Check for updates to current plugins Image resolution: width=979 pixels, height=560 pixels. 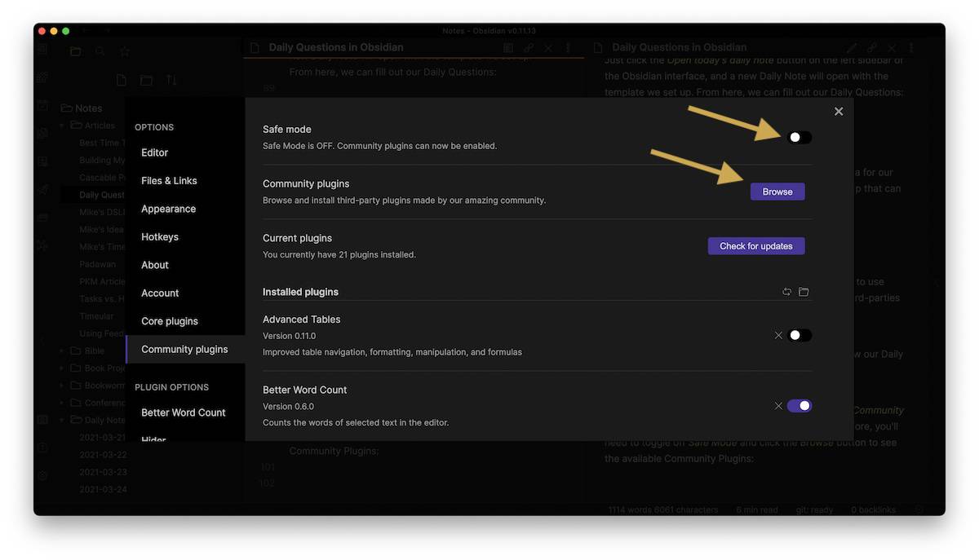coord(756,246)
